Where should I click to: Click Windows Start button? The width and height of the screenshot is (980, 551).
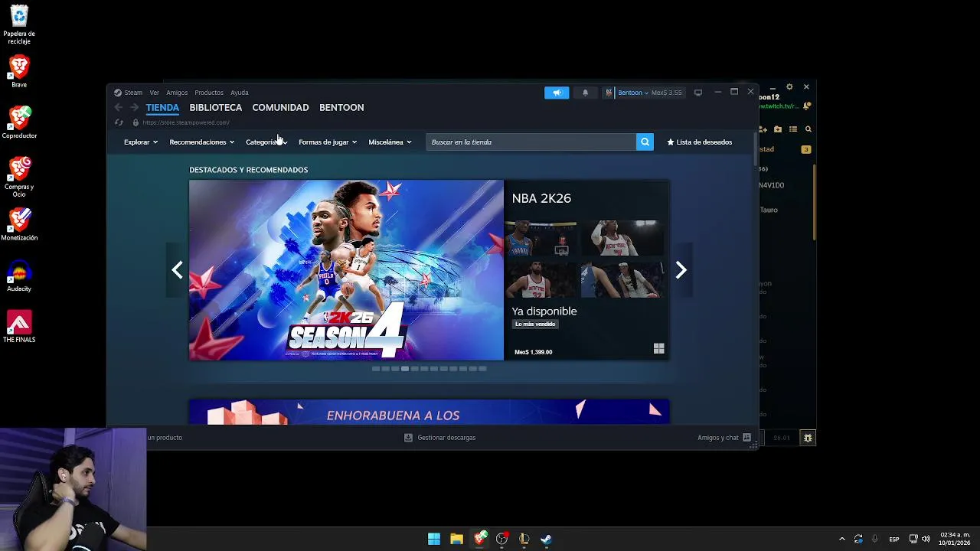pos(434,539)
